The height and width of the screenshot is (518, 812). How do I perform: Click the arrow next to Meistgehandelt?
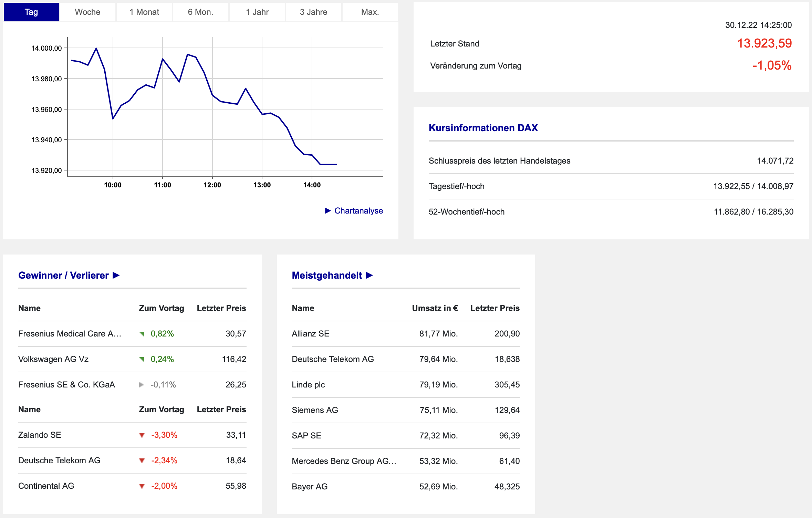(369, 276)
